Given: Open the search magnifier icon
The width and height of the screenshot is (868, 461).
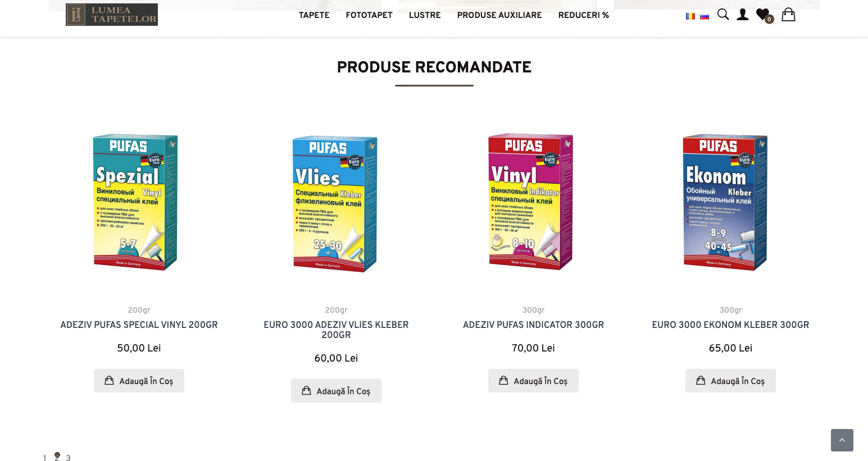Looking at the screenshot, I should (x=723, y=15).
